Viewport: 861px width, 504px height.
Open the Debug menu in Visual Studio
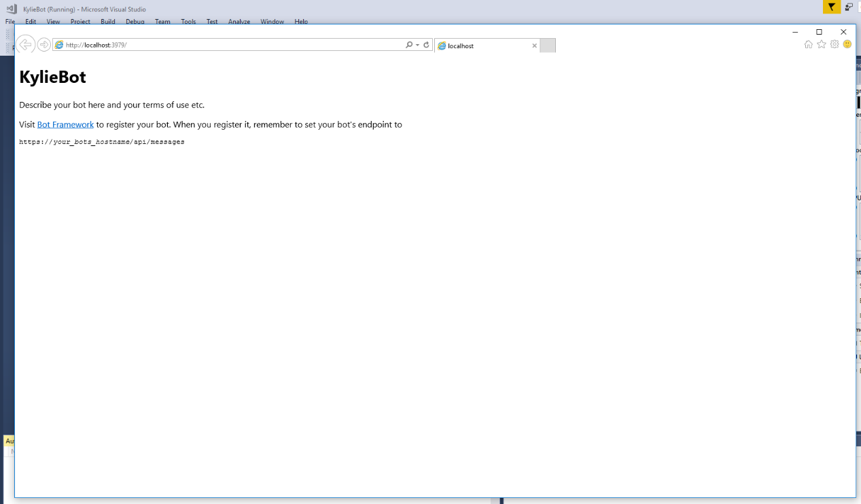point(135,22)
